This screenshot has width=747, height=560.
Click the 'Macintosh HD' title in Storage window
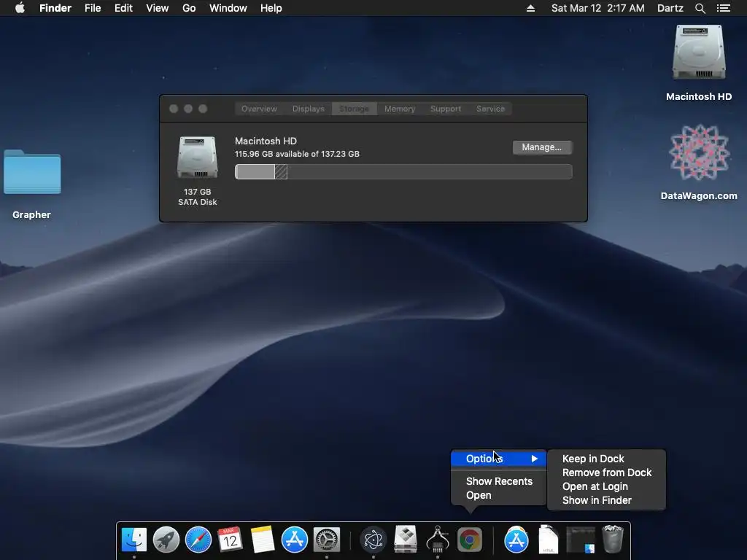266,141
